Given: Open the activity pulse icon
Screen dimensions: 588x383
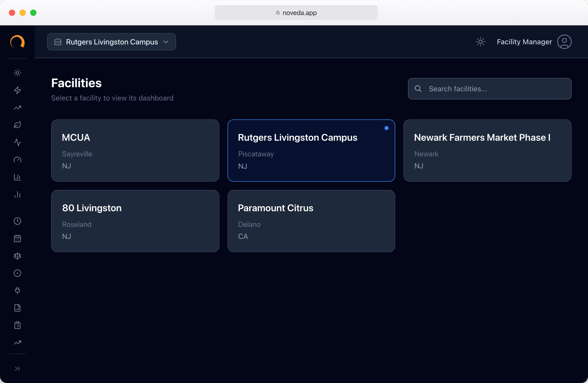Looking at the screenshot, I should (x=17, y=142).
